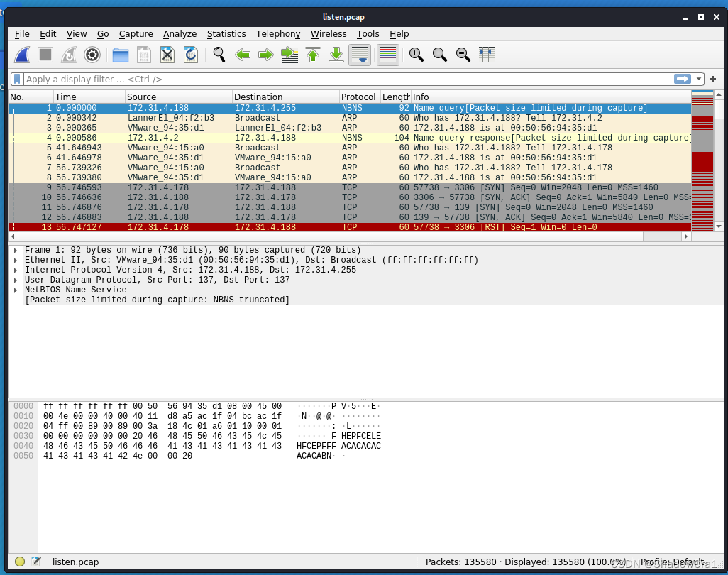The width and height of the screenshot is (728, 575).
Task: Sort by the Protocol column header
Action: pyautogui.click(x=360, y=97)
